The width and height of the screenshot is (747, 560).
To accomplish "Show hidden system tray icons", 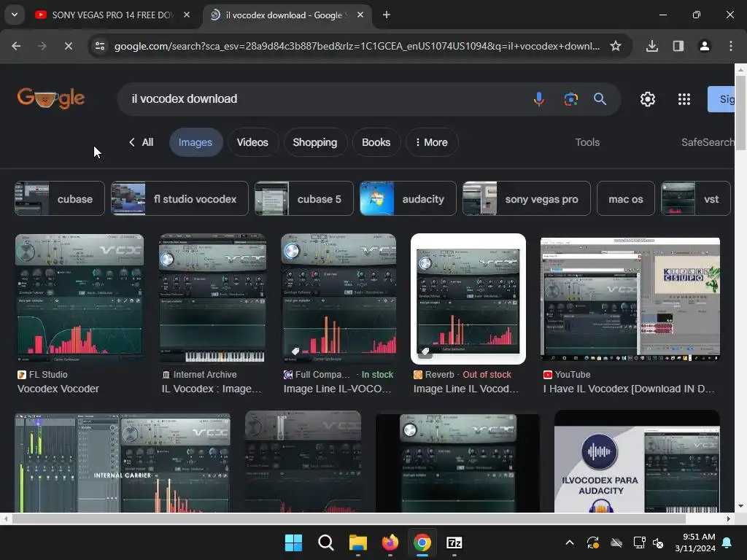I will (x=569, y=542).
